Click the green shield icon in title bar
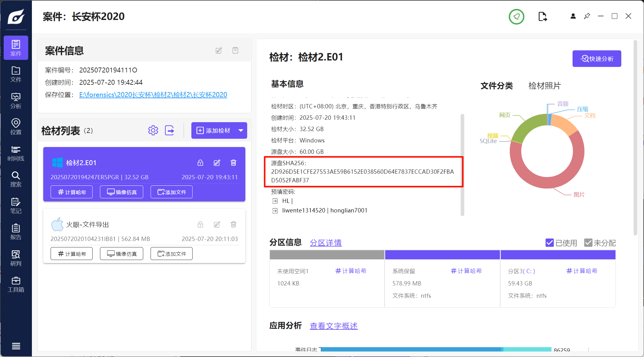Screen dimensions: 644x357 coord(516,17)
